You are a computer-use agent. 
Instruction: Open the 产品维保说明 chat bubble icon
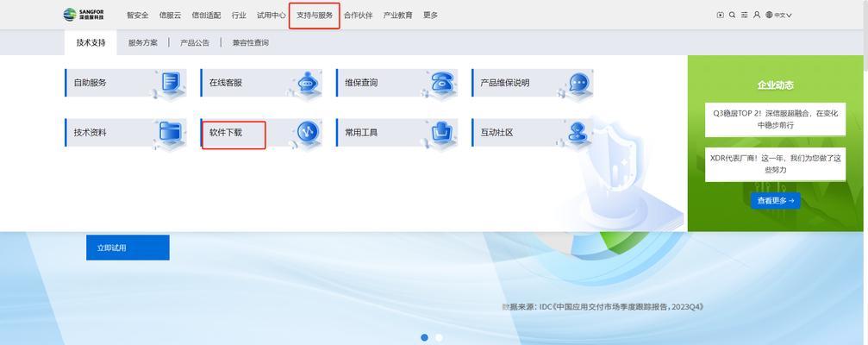tap(578, 83)
